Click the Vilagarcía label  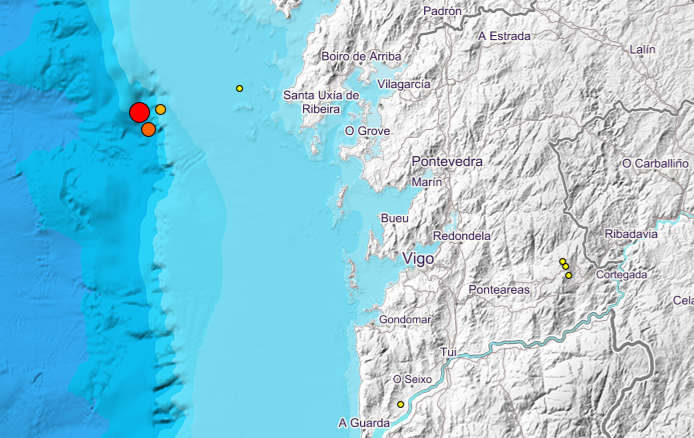tap(404, 84)
